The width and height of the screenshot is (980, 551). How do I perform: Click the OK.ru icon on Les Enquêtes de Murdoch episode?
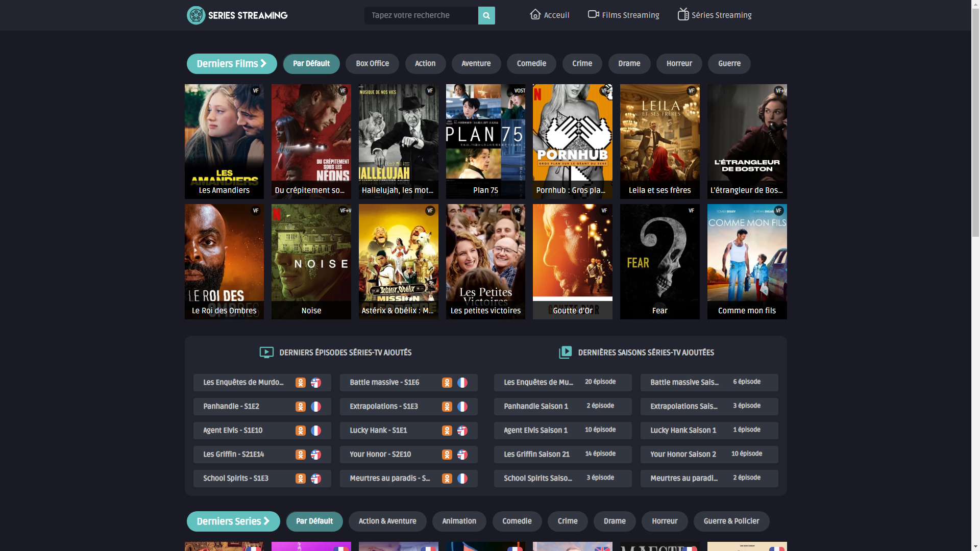pos(301,383)
